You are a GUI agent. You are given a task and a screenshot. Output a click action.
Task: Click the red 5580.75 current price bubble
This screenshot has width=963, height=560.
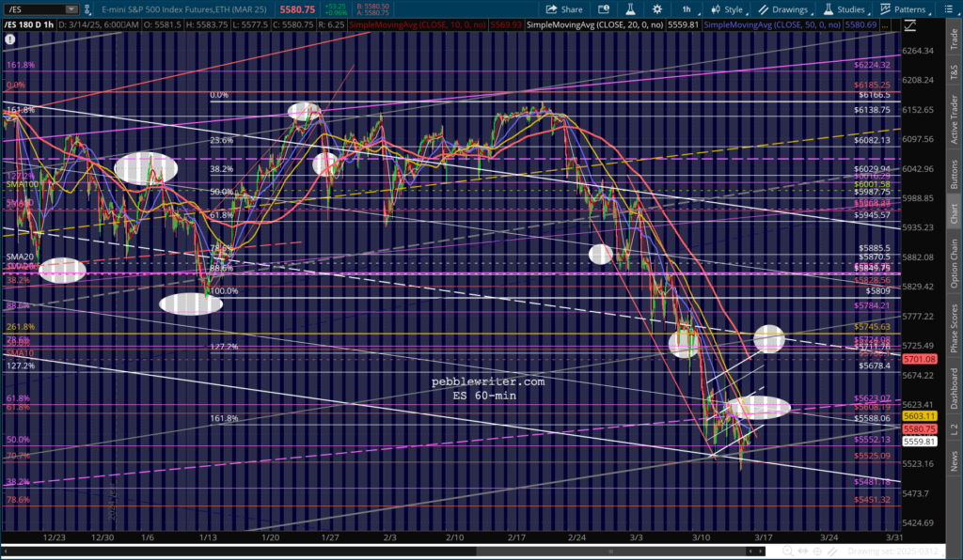[920, 429]
